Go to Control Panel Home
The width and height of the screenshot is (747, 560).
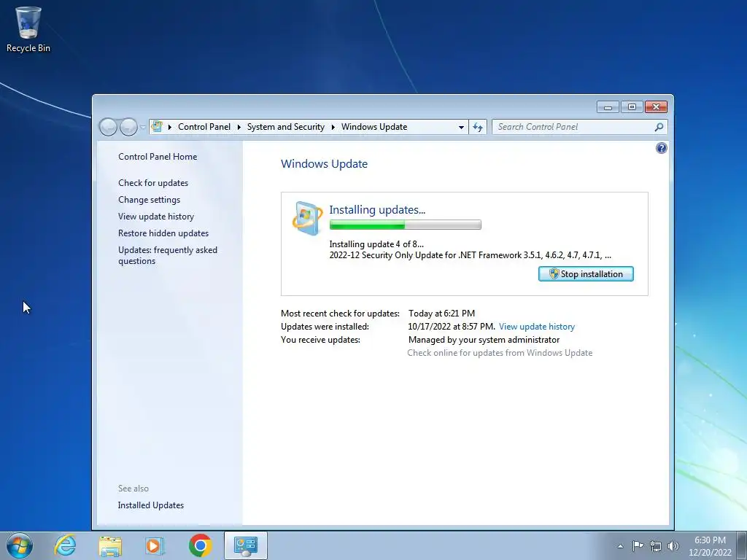158,157
